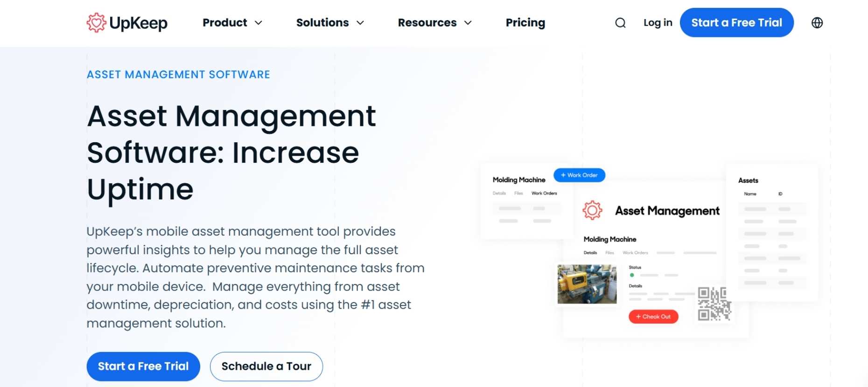Expand the Solutions menu chevron
Image resolution: width=868 pixels, height=387 pixels.
(360, 23)
